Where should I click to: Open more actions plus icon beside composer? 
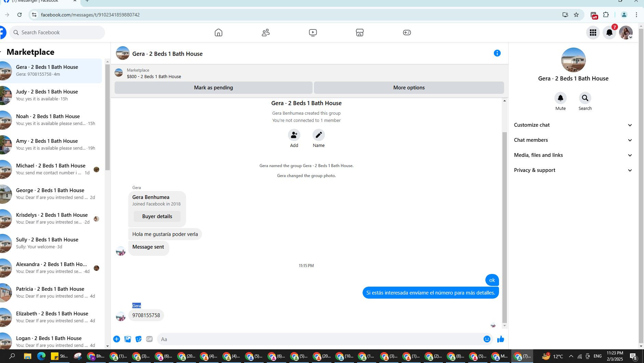coord(117,339)
